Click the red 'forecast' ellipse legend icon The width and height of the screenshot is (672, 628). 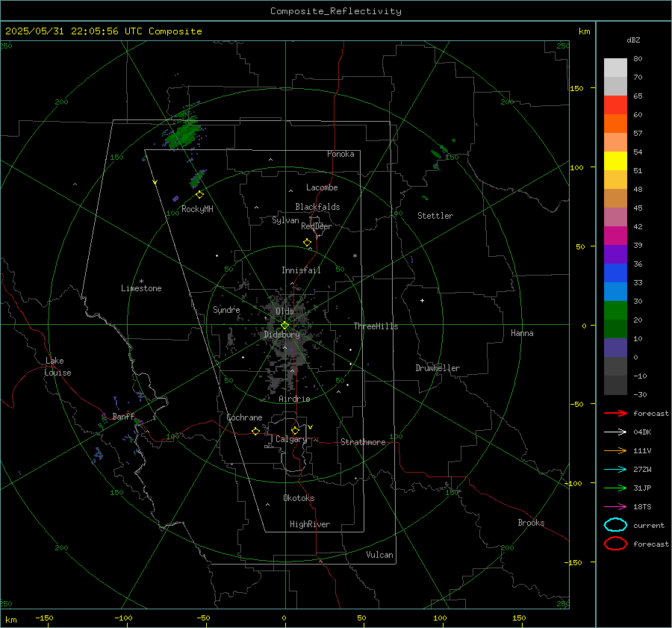click(x=615, y=544)
